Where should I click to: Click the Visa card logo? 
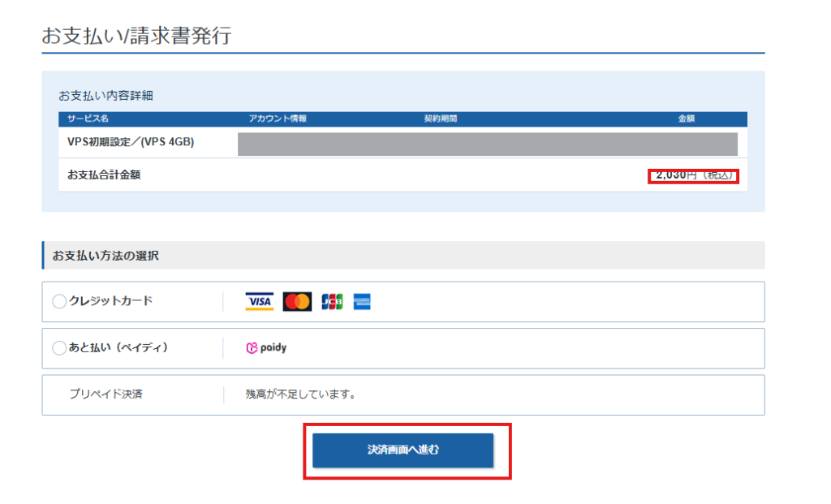(259, 302)
